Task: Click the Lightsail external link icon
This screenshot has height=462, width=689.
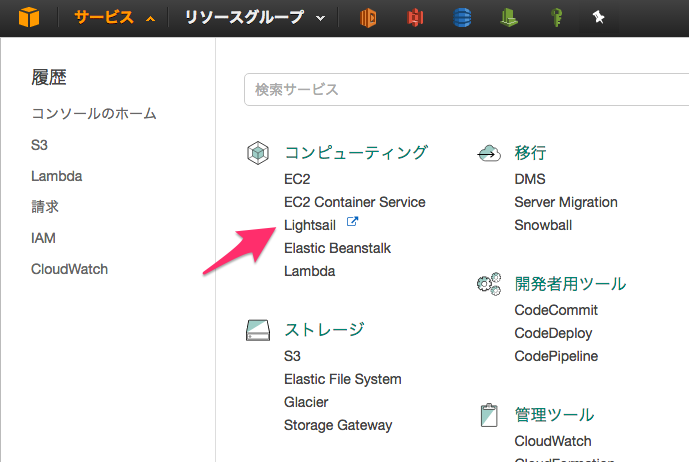Action: pyautogui.click(x=352, y=223)
